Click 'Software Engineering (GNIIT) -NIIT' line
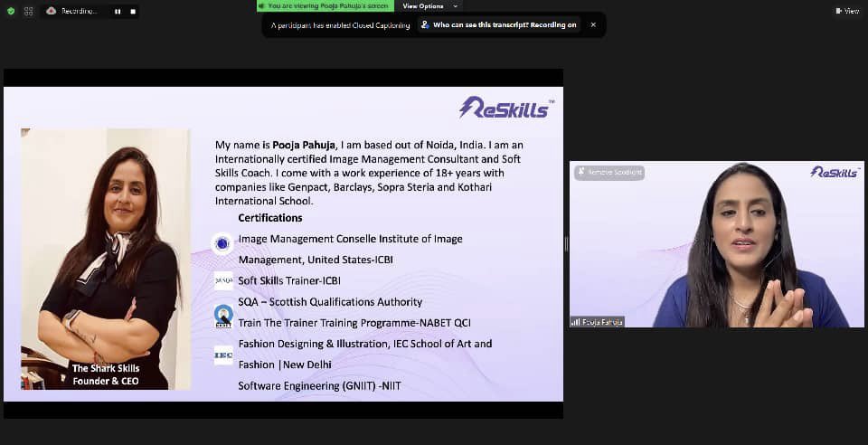868x445 pixels. coord(319,386)
